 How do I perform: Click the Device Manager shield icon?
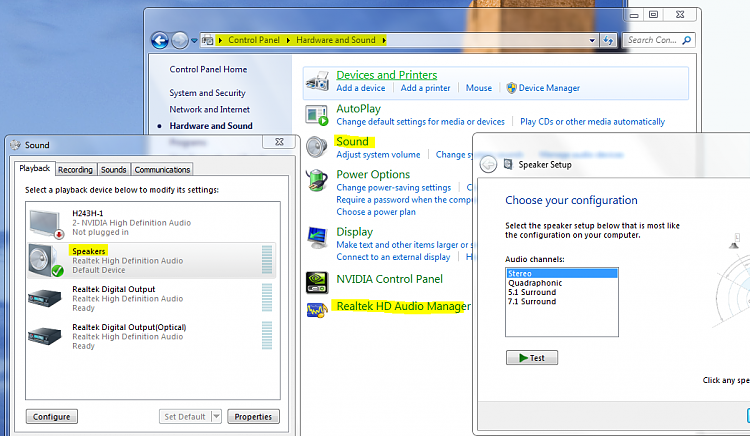coord(511,88)
